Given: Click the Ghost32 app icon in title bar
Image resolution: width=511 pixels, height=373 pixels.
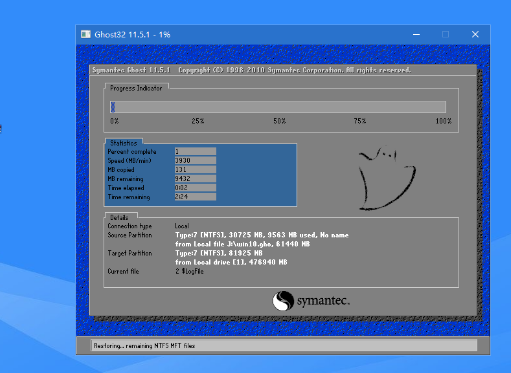Looking at the screenshot, I should pos(86,34).
